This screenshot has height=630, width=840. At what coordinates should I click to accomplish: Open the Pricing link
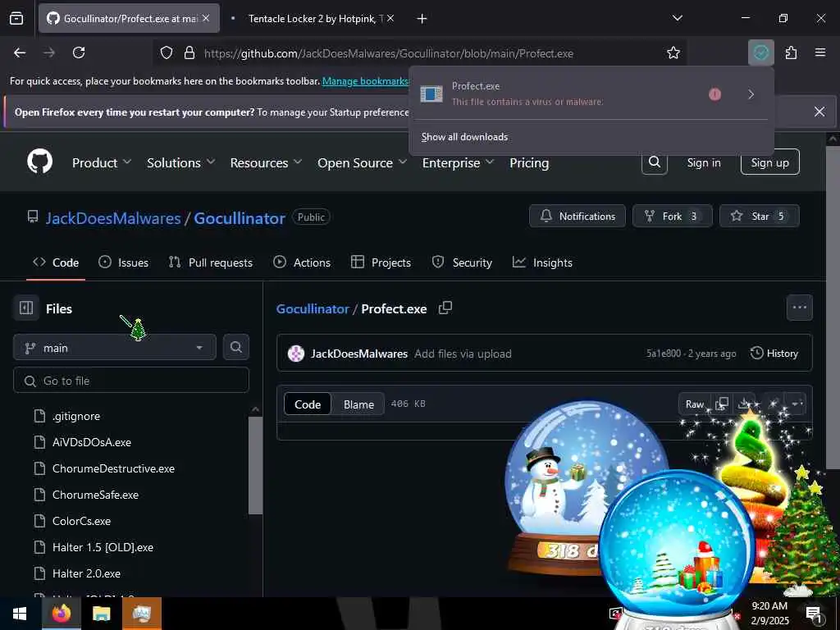[529, 163]
